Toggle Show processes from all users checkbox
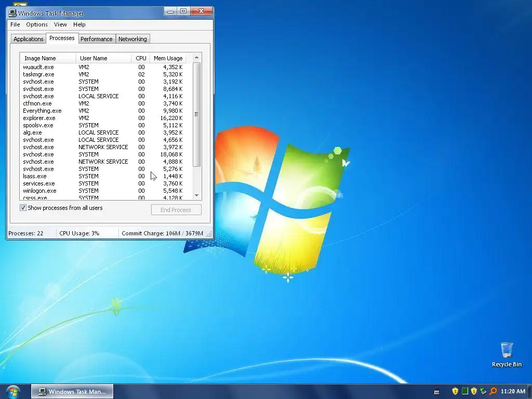This screenshot has height=399, width=532. point(23,208)
